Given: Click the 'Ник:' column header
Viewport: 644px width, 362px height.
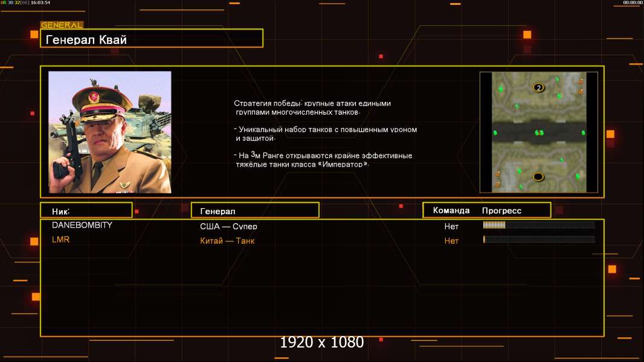Looking at the screenshot, I should (86, 211).
